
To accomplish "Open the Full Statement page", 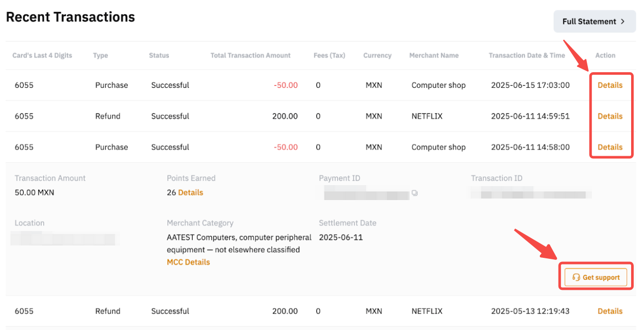I will [x=594, y=22].
